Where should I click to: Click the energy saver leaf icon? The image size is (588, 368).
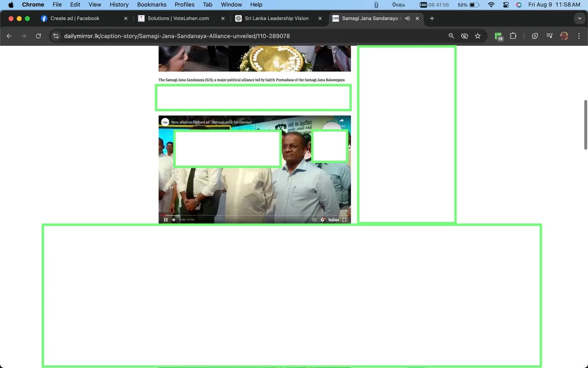pos(535,36)
